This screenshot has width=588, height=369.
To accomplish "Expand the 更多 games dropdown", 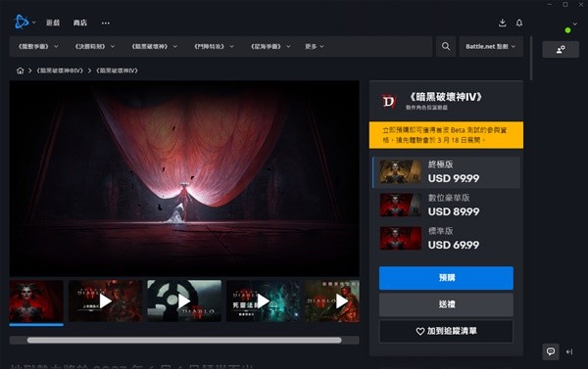I will click(x=315, y=46).
